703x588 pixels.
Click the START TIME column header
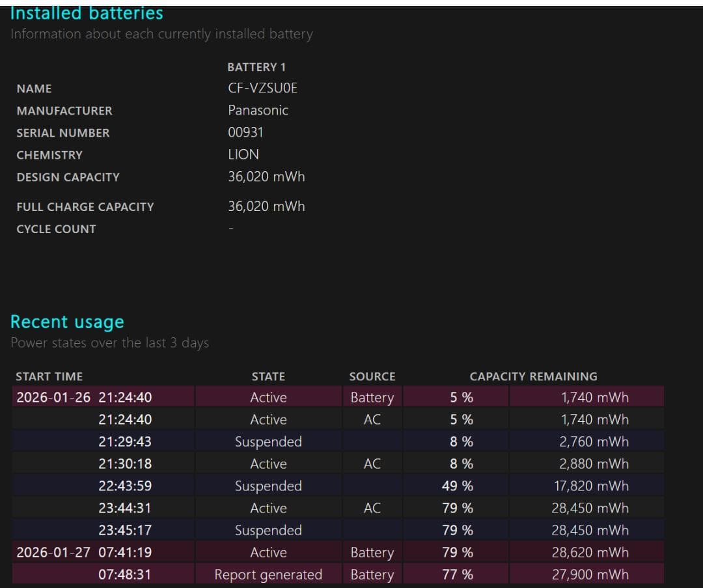(x=49, y=376)
